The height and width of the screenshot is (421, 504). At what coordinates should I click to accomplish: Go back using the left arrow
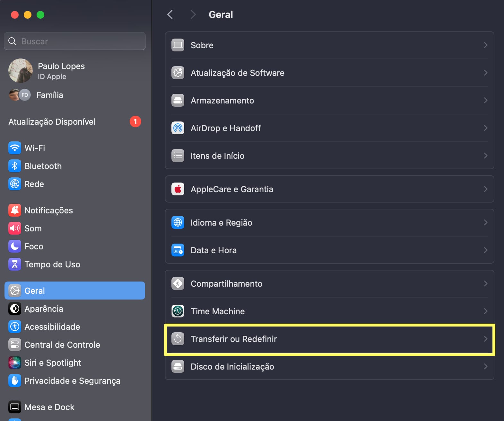(170, 14)
